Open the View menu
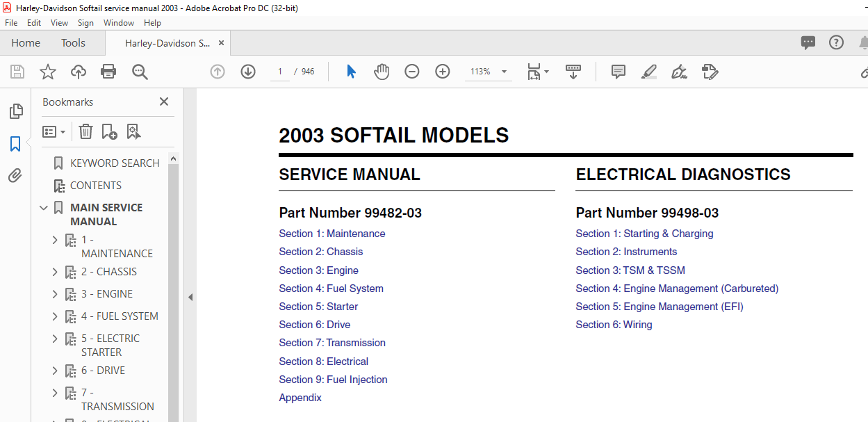 pos(59,23)
